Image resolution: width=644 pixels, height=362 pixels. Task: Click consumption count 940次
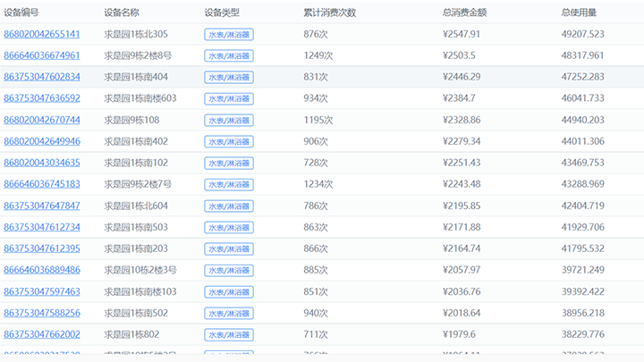[316, 313]
